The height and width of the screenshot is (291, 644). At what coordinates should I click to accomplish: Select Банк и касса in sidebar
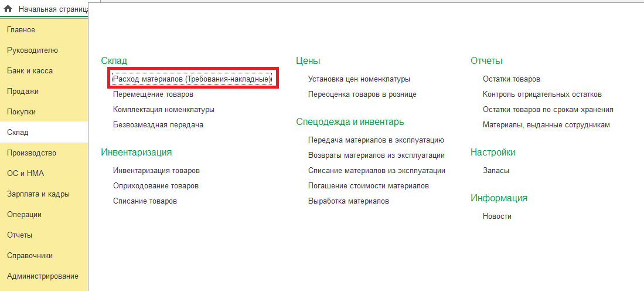30,71
